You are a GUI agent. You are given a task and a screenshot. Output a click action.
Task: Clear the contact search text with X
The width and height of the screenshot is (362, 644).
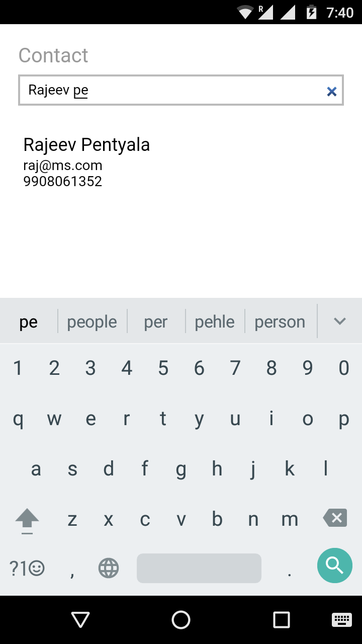coord(331,91)
